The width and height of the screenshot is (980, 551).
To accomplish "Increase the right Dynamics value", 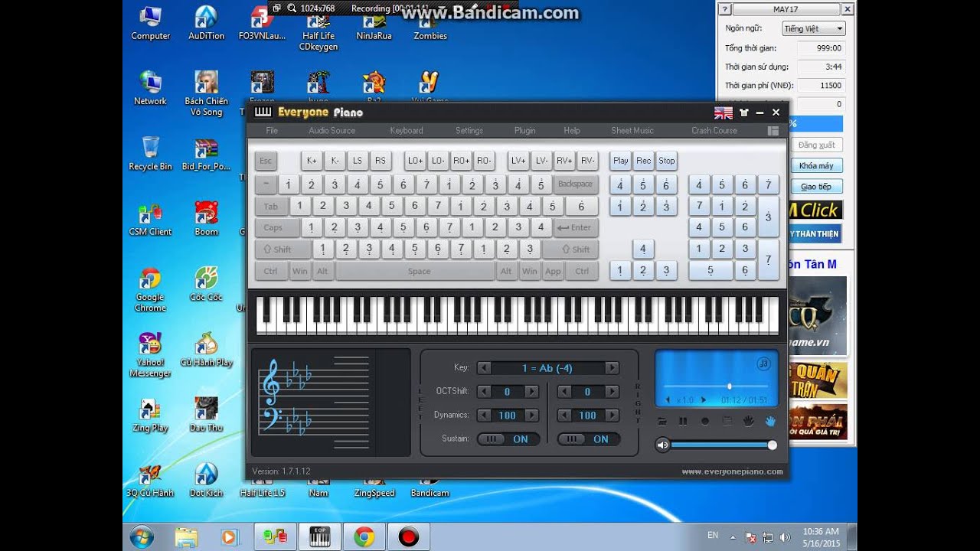I will tap(612, 416).
